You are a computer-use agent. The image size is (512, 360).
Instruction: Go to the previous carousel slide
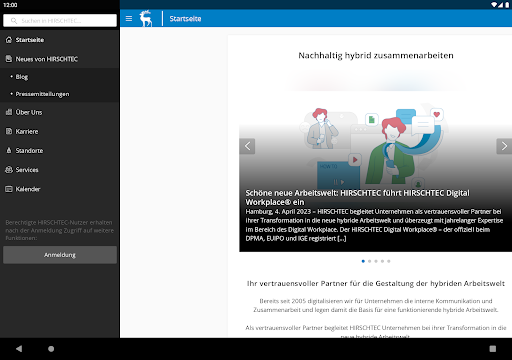tap(247, 146)
